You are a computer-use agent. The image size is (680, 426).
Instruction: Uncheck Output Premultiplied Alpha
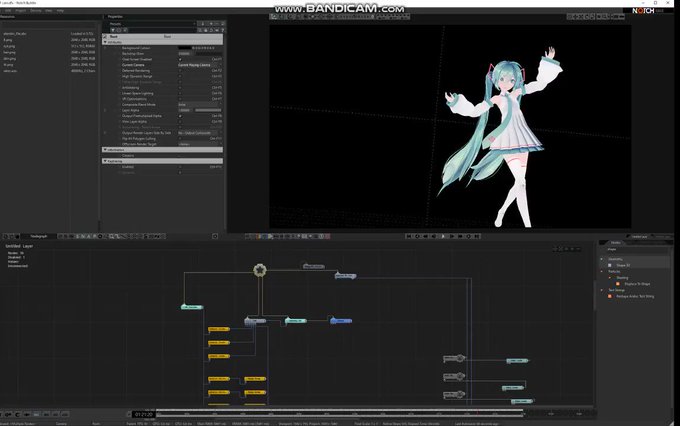tap(180, 116)
